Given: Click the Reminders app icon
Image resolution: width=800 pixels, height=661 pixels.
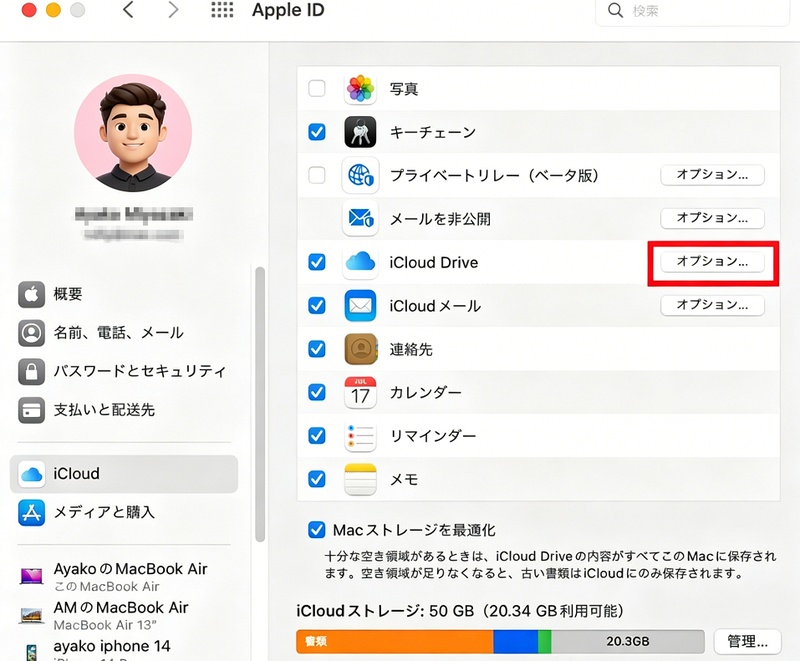Looking at the screenshot, I should tap(360, 436).
